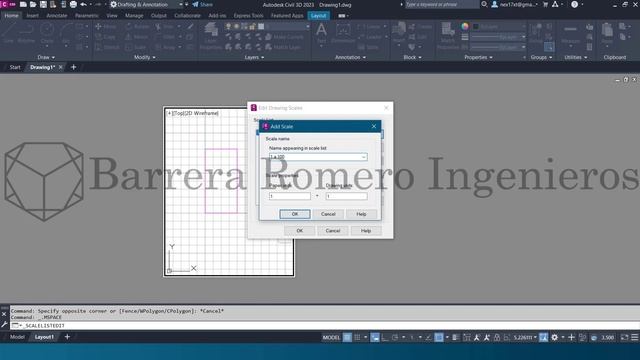Select the Arc tool in Draw panel
The height and width of the screenshot is (360, 640).
(x=66, y=33)
